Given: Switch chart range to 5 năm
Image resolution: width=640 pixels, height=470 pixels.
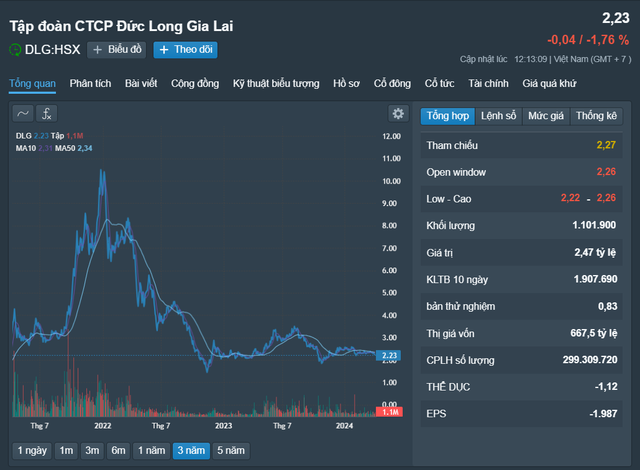Looking at the screenshot, I should click(231, 451).
